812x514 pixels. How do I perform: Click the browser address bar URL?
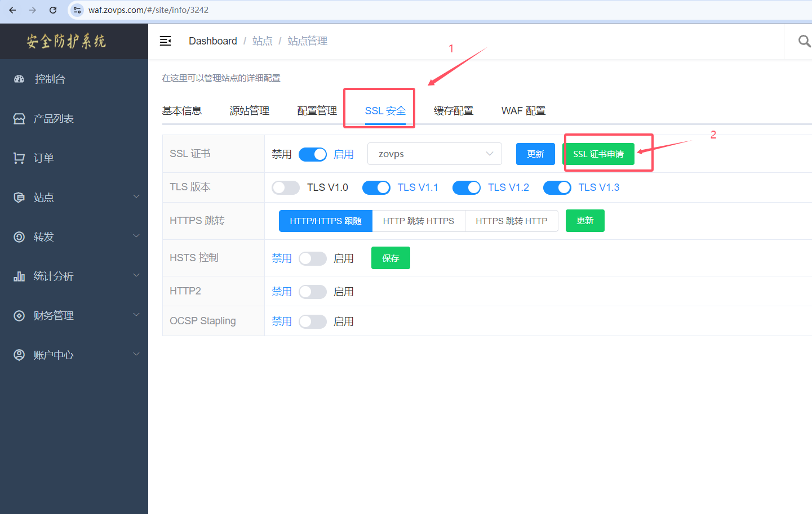[148, 10]
